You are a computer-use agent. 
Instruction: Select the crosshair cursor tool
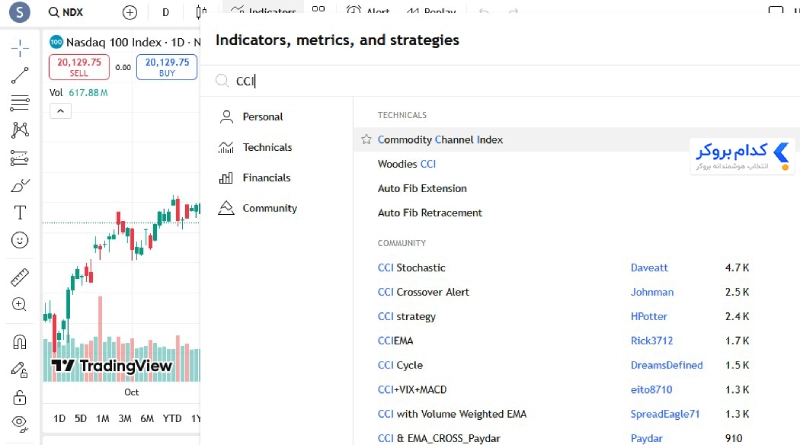pyautogui.click(x=20, y=48)
